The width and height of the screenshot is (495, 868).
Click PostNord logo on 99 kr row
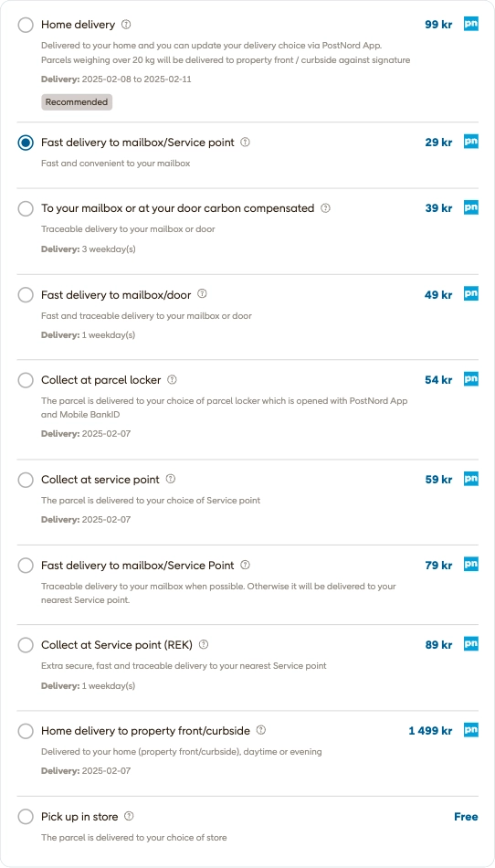(470, 24)
